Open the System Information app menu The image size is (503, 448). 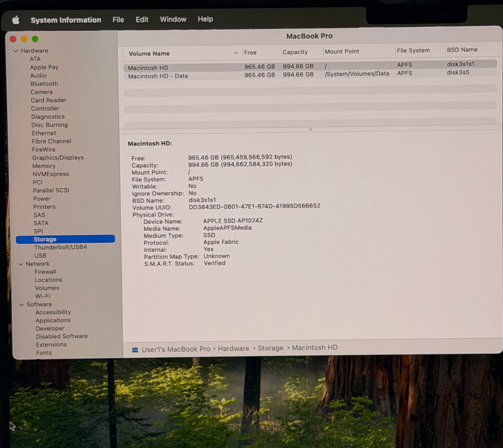(x=66, y=20)
